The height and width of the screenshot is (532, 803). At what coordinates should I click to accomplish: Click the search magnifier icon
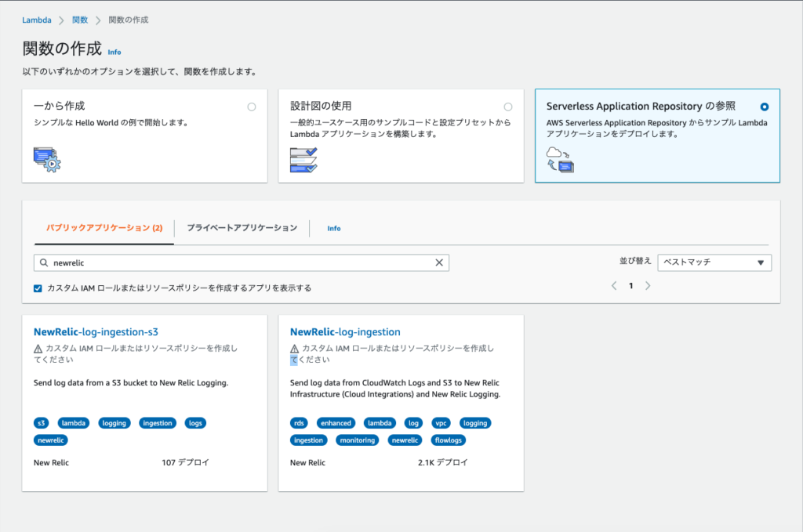tap(44, 262)
